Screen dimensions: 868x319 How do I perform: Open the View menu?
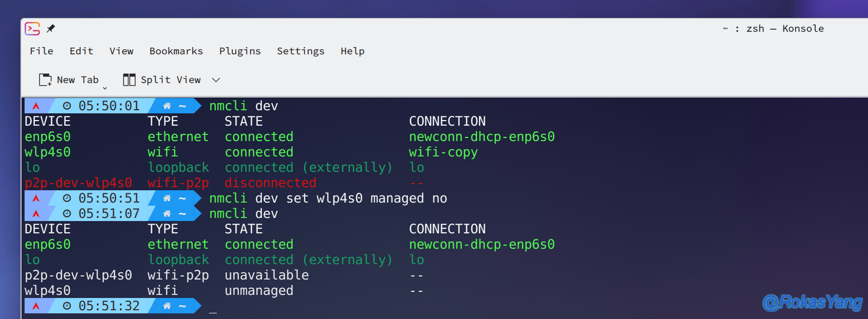(121, 51)
